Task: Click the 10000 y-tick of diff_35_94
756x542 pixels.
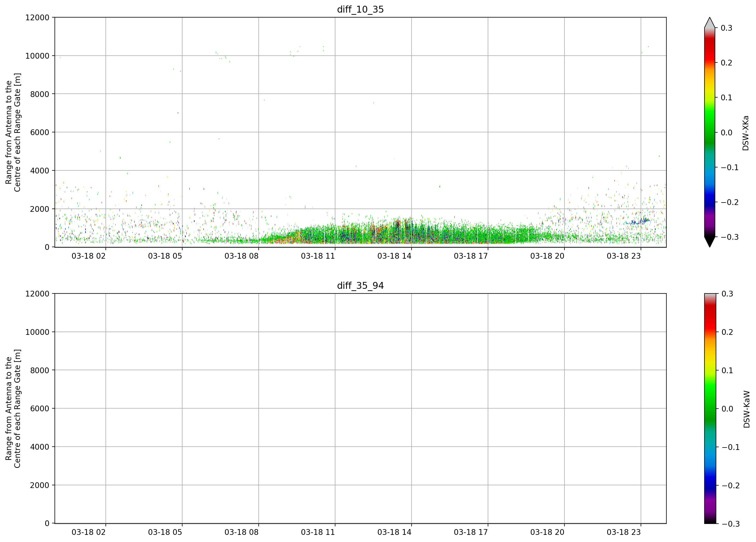Action: click(37, 332)
